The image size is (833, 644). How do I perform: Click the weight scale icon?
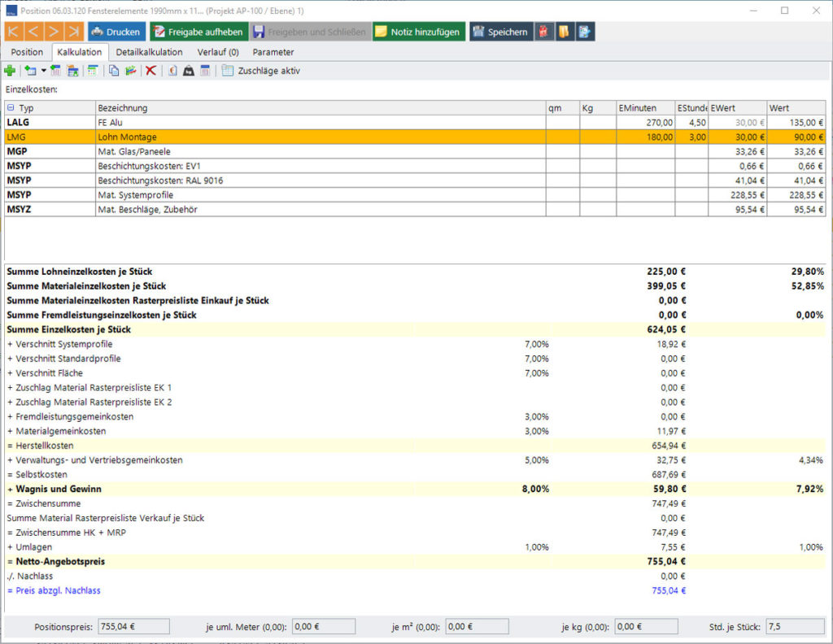click(189, 71)
